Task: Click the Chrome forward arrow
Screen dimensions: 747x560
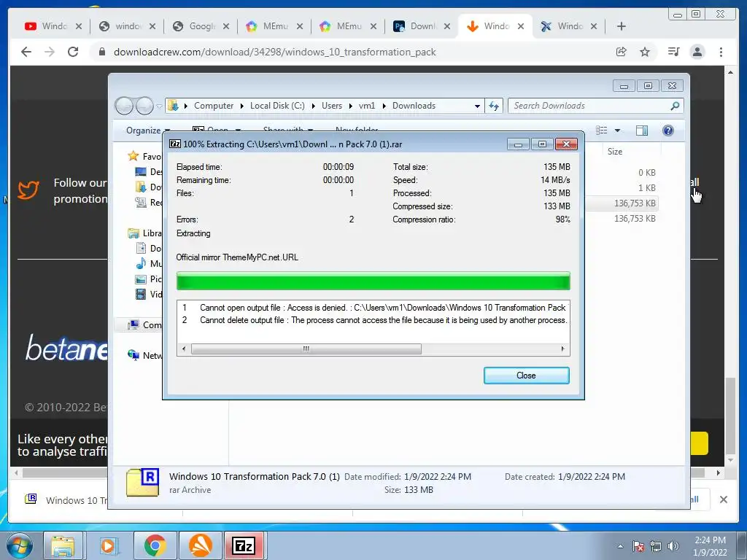Action: coord(50,52)
